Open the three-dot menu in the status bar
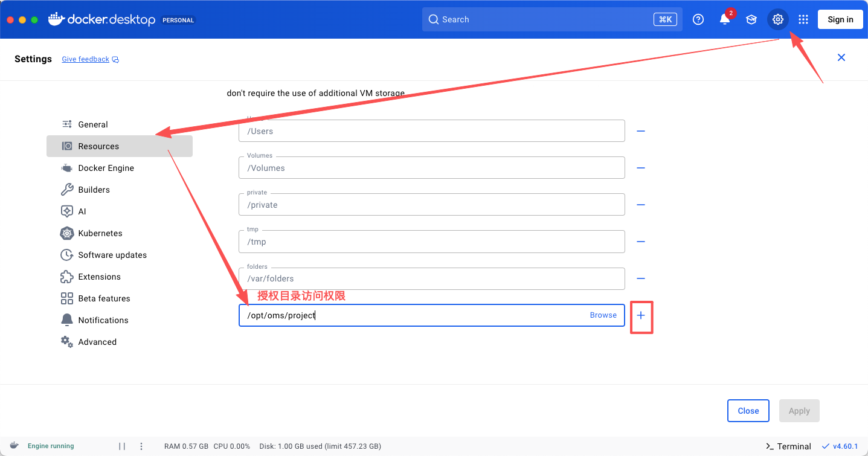Screen dimensions: 868x456 click(141, 446)
